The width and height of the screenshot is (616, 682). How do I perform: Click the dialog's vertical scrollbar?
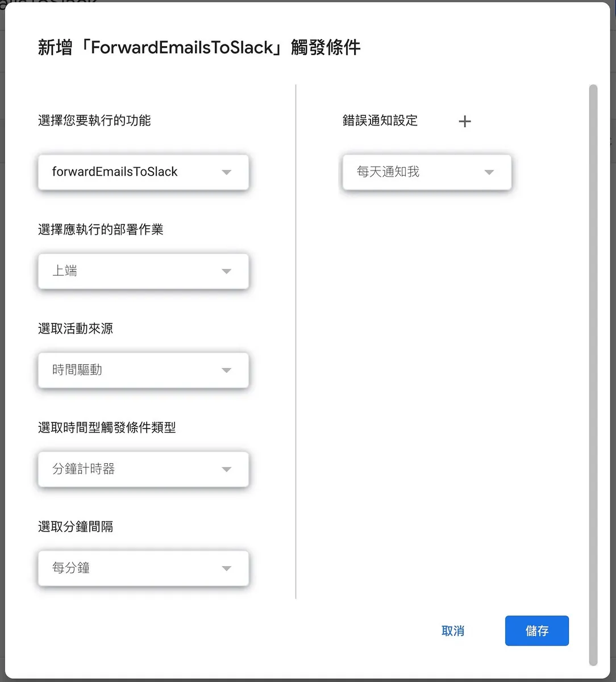click(593, 375)
